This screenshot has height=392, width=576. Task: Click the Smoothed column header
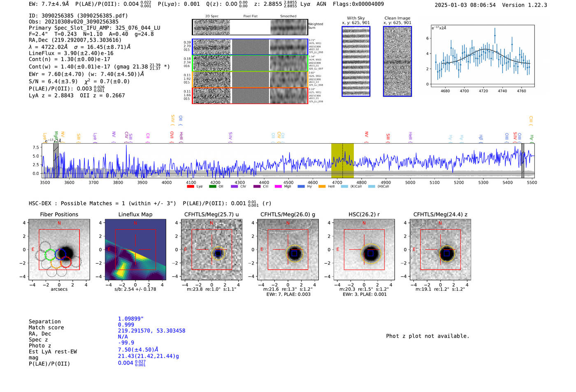(x=288, y=16)
